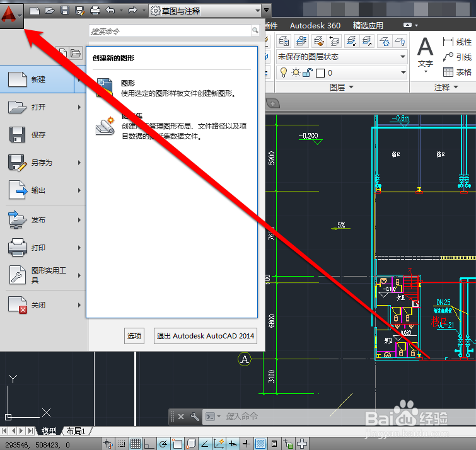Click the magnifier icon in the command search box
The width and height of the screenshot is (476, 450).
click(255, 30)
